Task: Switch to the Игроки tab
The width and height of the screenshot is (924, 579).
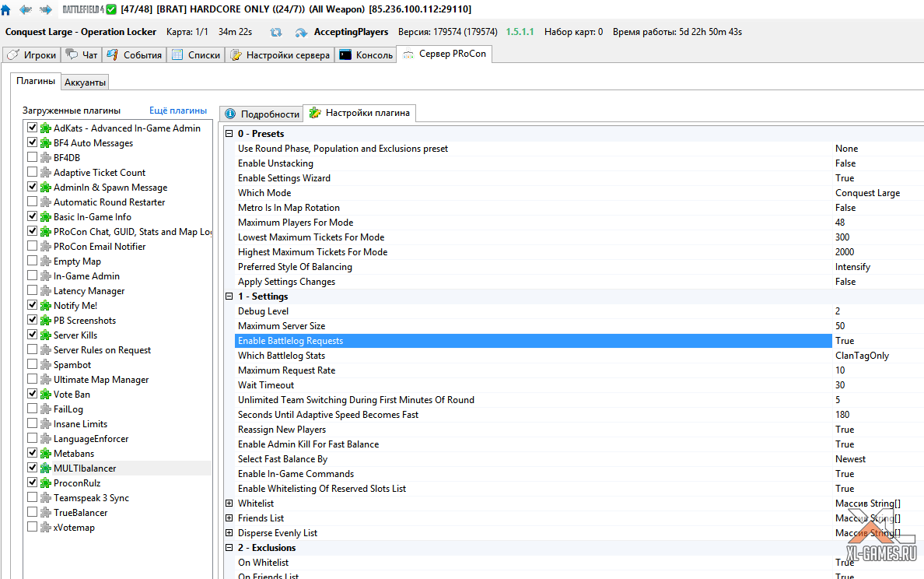Action: pos(32,54)
